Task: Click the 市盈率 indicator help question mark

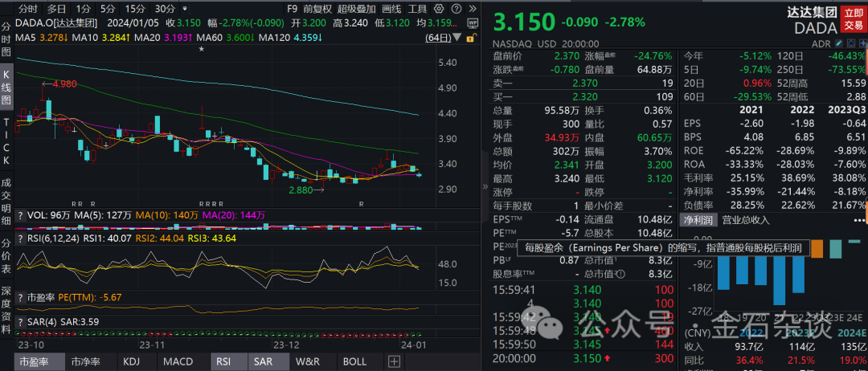Action: pyautogui.click(x=20, y=297)
